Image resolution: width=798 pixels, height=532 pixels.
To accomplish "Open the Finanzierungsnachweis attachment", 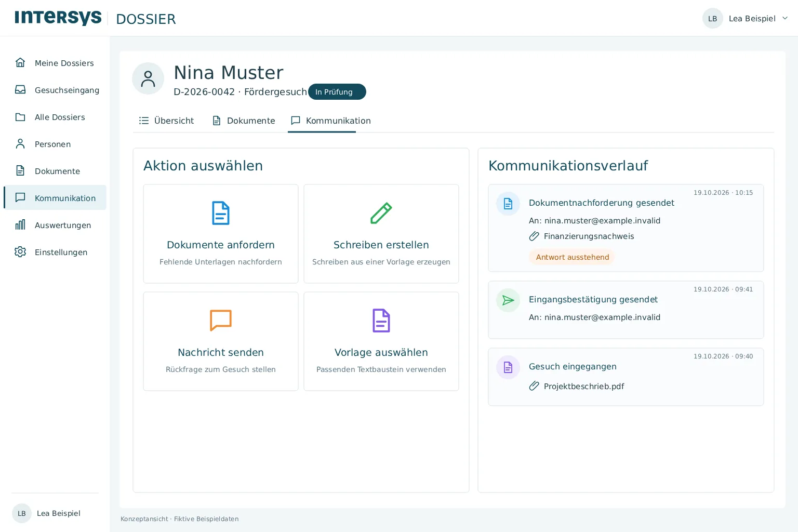I will click(x=589, y=236).
